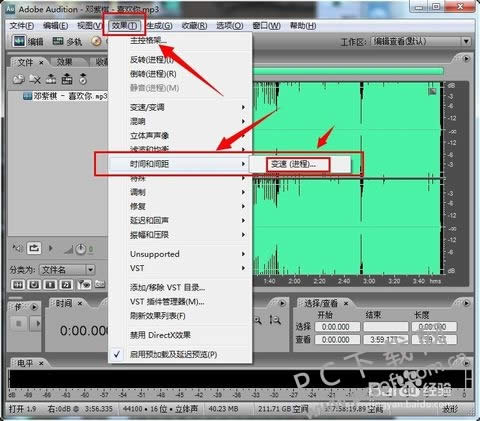This screenshot has height=421, width=480.
Task: Adjust the preview volume knob in Files panel
Action: point(80,249)
